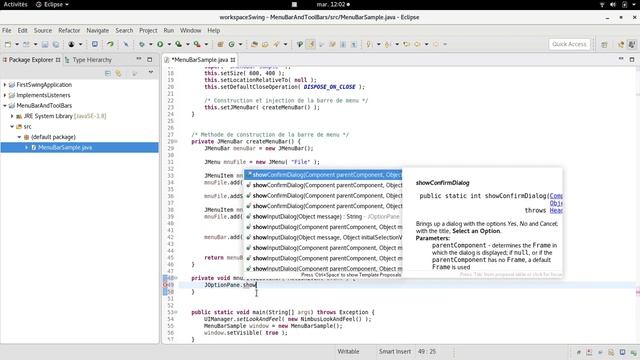640x360 pixels.
Task: Click the Component link in showConfirmDialog javadoc
Action: click(x=556, y=196)
